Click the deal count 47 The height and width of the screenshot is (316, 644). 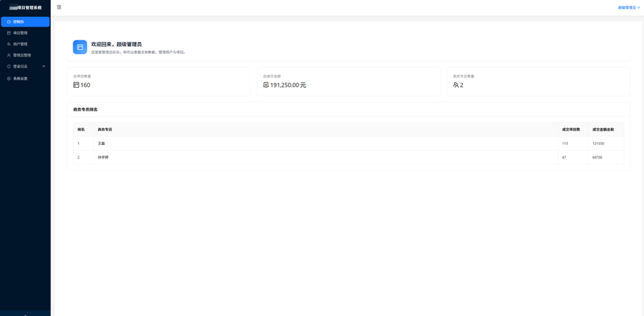click(564, 157)
